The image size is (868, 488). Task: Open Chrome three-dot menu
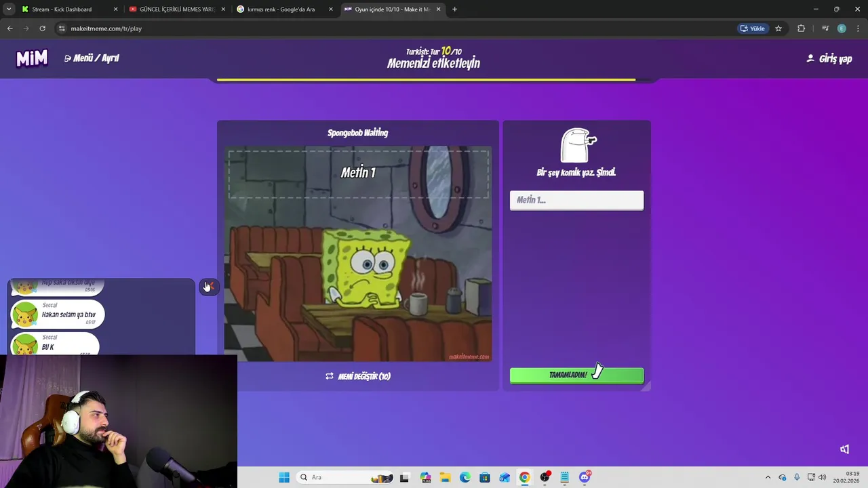click(x=857, y=28)
